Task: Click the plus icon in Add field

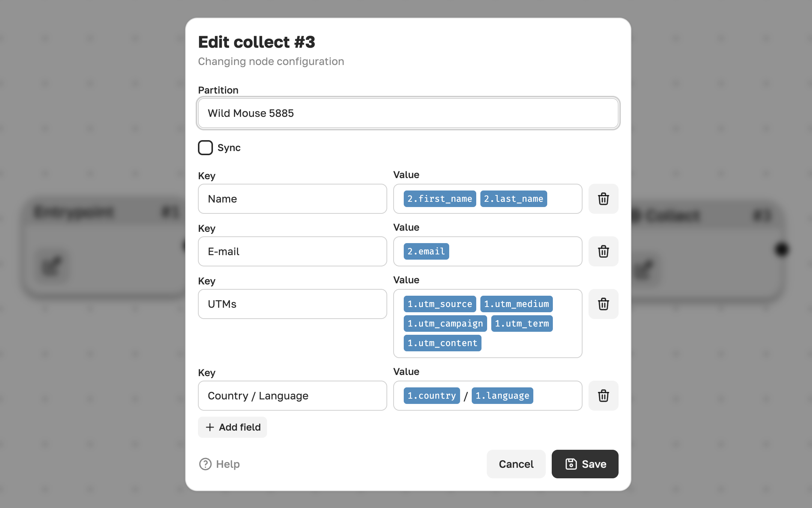Action: coord(210,427)
